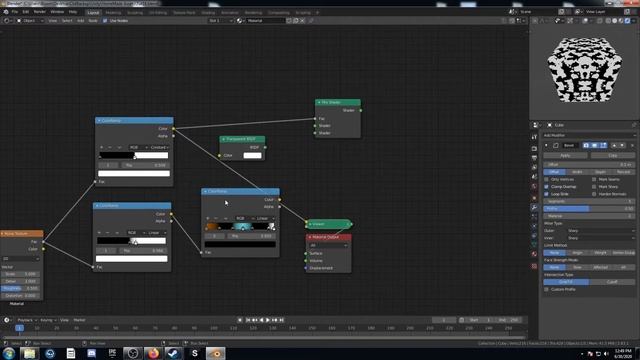Open the Slot 1 material slot dropdown

221,20
